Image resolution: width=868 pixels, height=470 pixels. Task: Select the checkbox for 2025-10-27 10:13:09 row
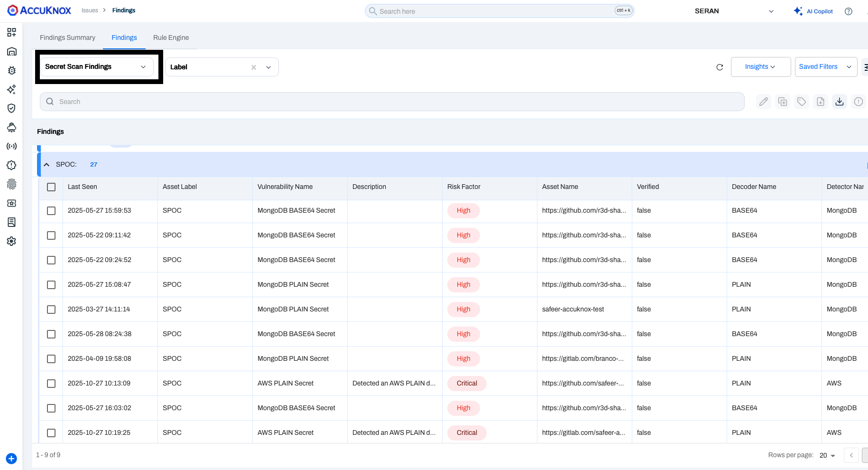point(51,384)
